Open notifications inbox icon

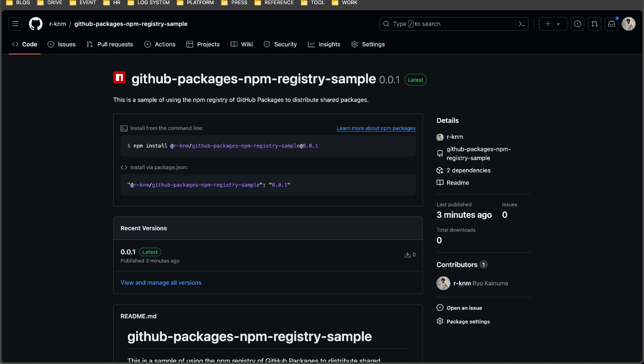pos(612,24)
